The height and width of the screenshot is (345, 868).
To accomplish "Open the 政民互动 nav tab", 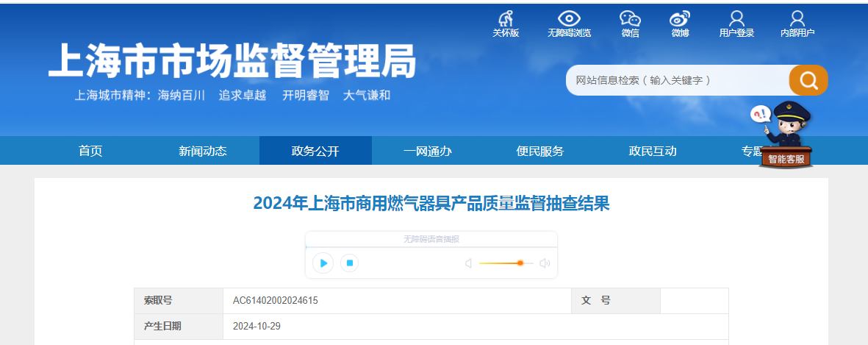I will (653, 151).
